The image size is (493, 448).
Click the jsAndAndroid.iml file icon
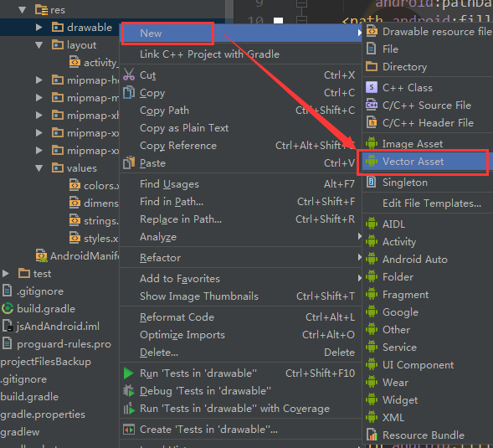point(8,327)
